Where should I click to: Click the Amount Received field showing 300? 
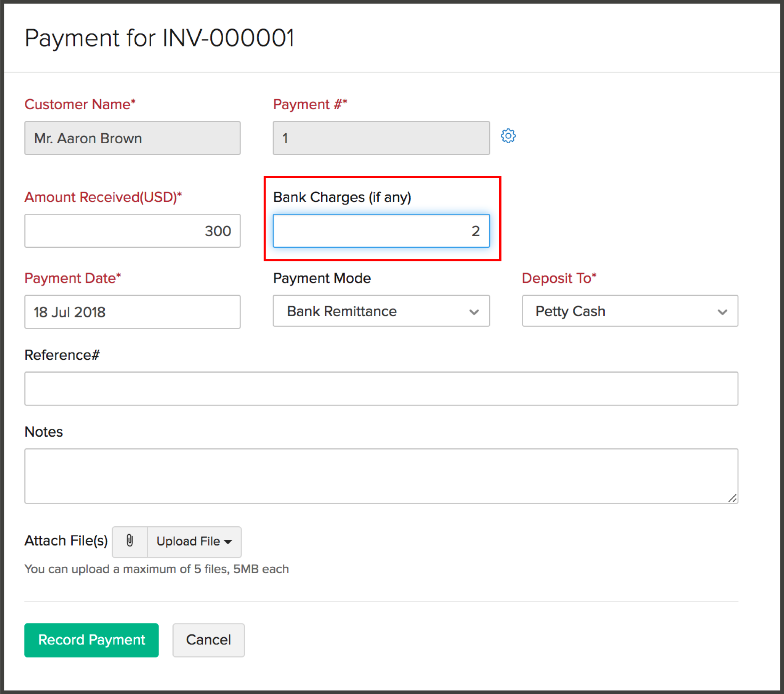coord(132,231)
